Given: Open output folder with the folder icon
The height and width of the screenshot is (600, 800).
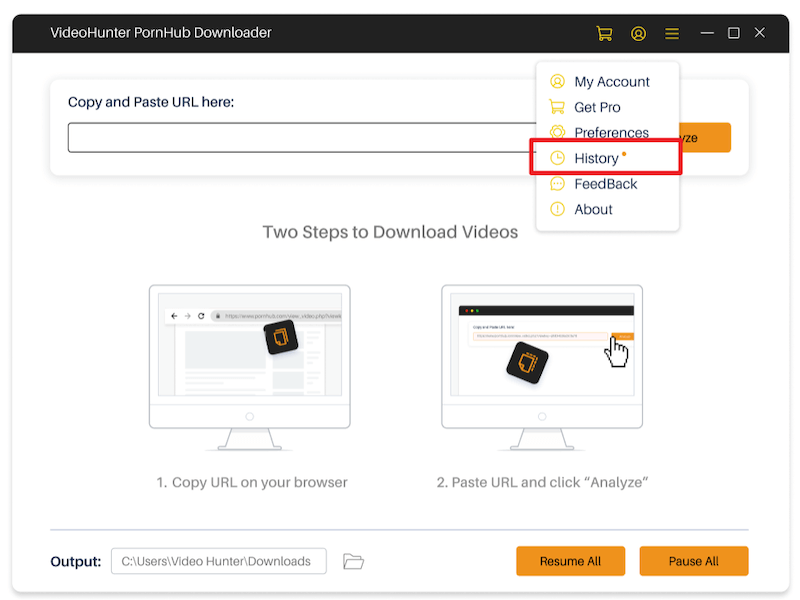Looking at the screenshot, I should 353,561.
